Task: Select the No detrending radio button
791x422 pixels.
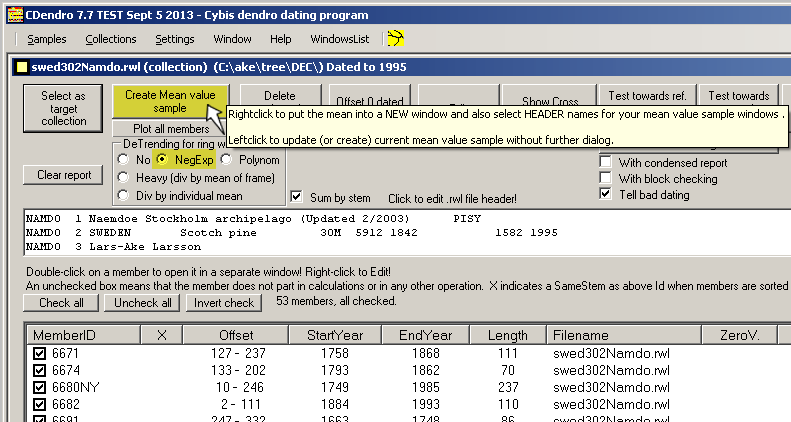Action: 123,160
